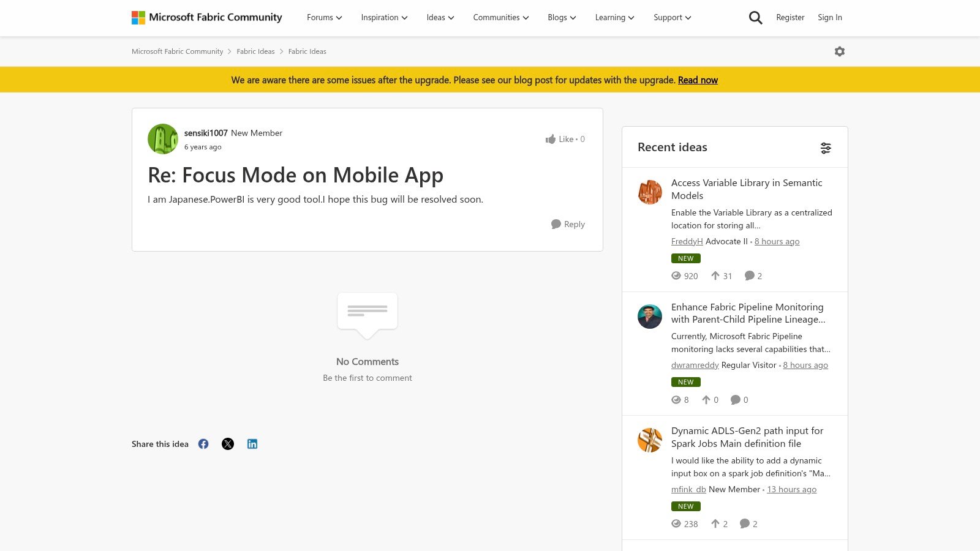Click NEW badge under FreddyH's idea
Viewport: 980px width, 551px height.
pyautogui.click(x=686, y=258)
